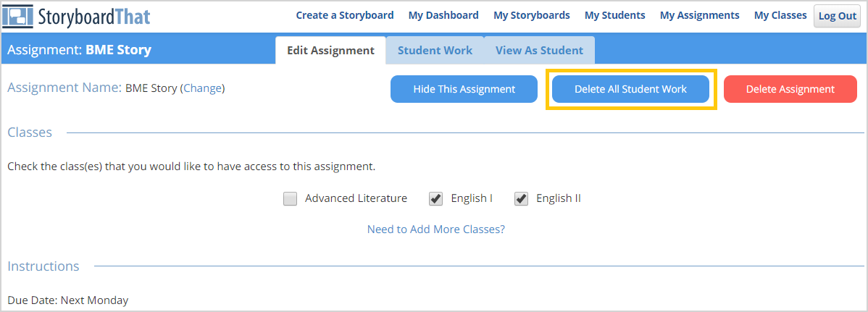Click the Instructions section heading
868x312 pixels.
coord(43,266)
